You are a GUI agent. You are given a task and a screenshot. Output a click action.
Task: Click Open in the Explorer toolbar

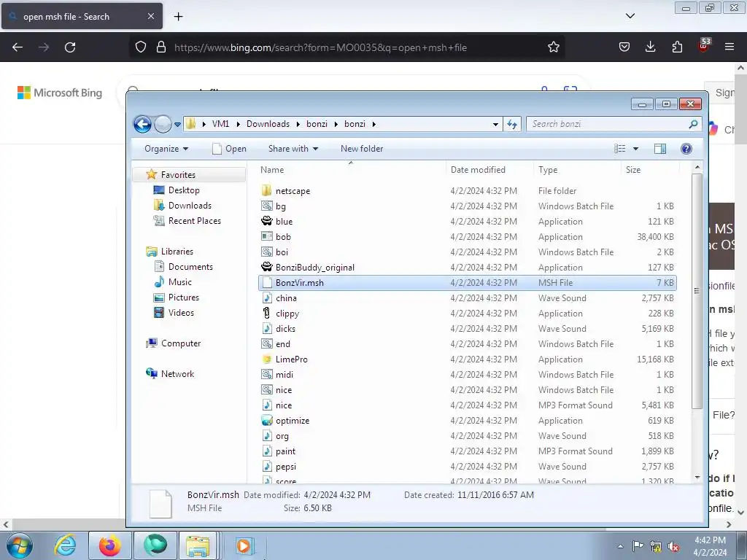pyautogui.click(x=229, y=149)
